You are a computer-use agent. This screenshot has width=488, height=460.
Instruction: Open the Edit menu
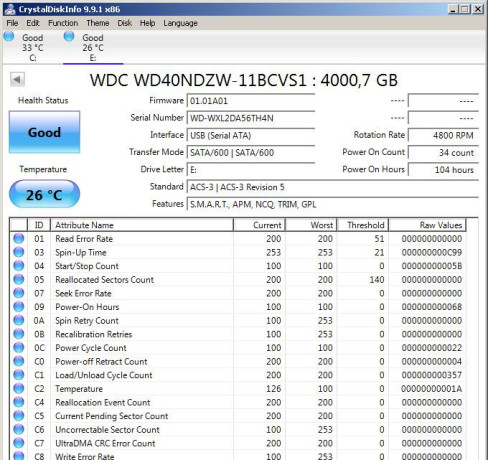(x=33, y=23)
